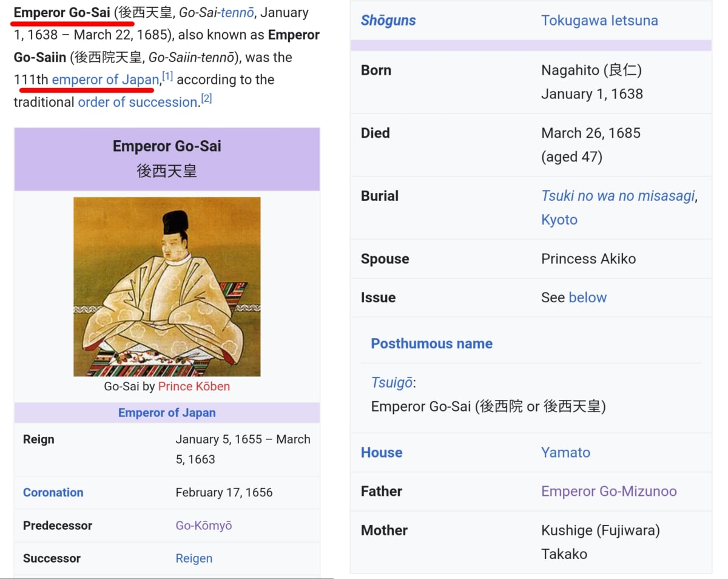Select the reign dates text
The height and width of the screenshot is (579, 728).
pos(243,449)
